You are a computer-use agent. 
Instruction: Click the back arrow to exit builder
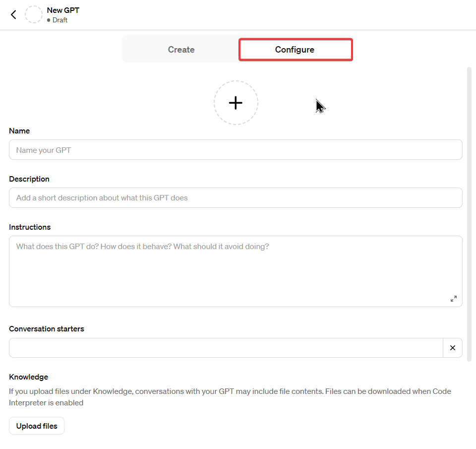[x=13, y=14]
